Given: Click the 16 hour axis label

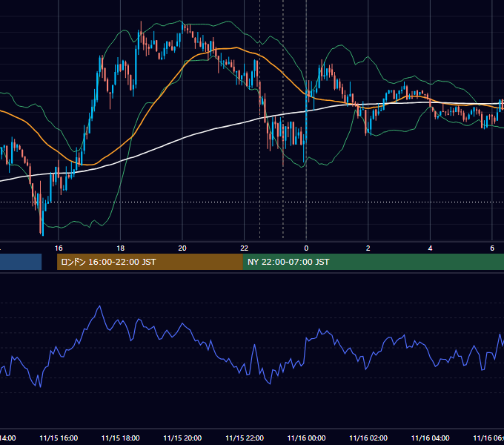Looking at the screenshot, I should point(59,248).
